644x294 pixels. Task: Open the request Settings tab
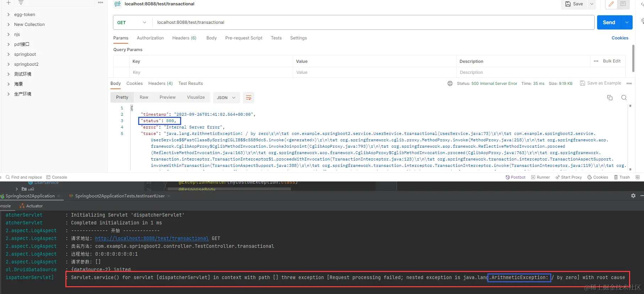(298, 38)
